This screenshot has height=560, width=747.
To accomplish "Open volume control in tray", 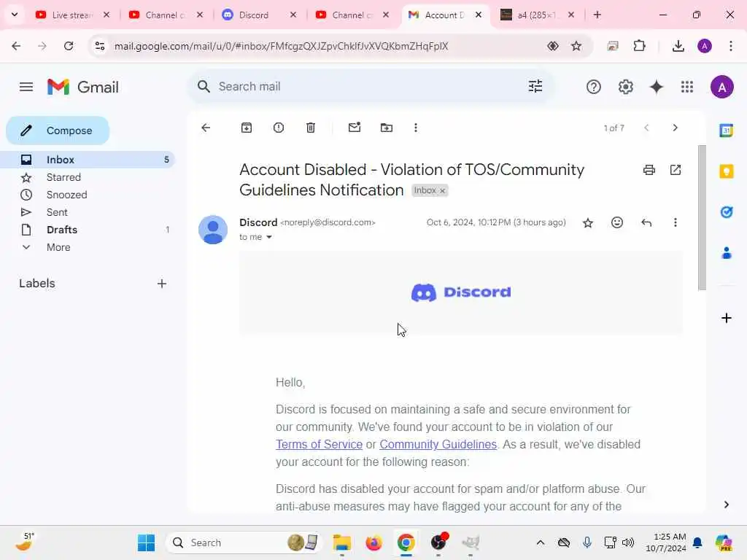I will click(x=628, y=542).
